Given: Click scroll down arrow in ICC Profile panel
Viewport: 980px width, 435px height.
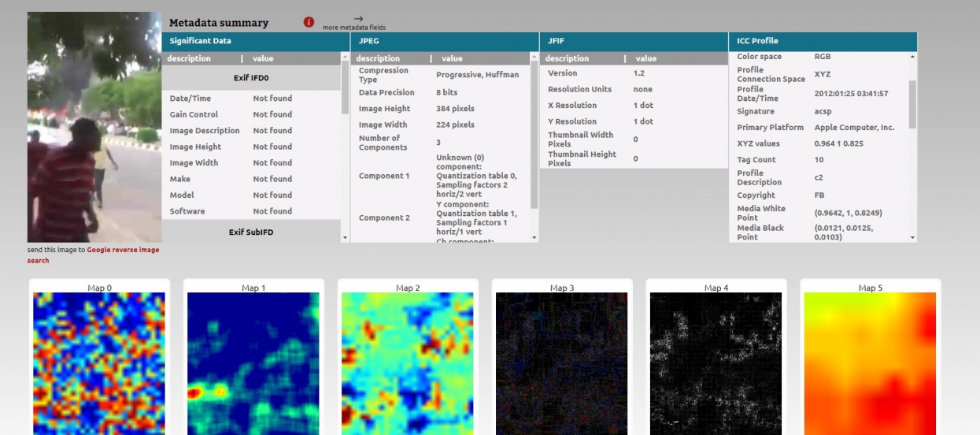Looking at the screenshot, I should coord(912,237).
